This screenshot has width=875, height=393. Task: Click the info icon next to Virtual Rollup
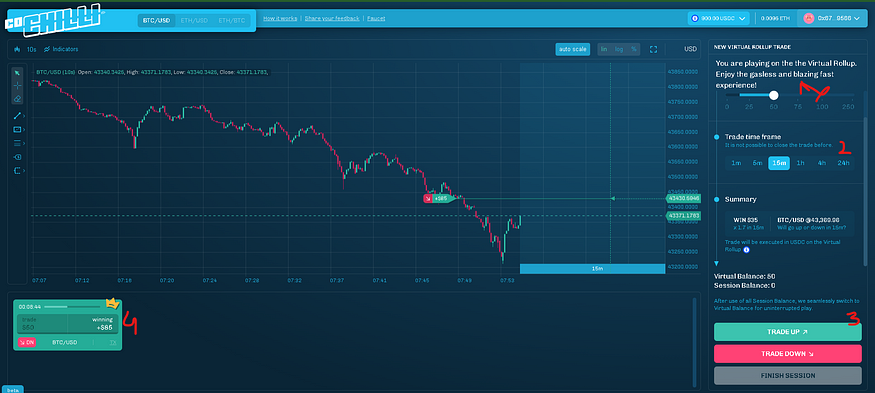[x=746, y=250]
